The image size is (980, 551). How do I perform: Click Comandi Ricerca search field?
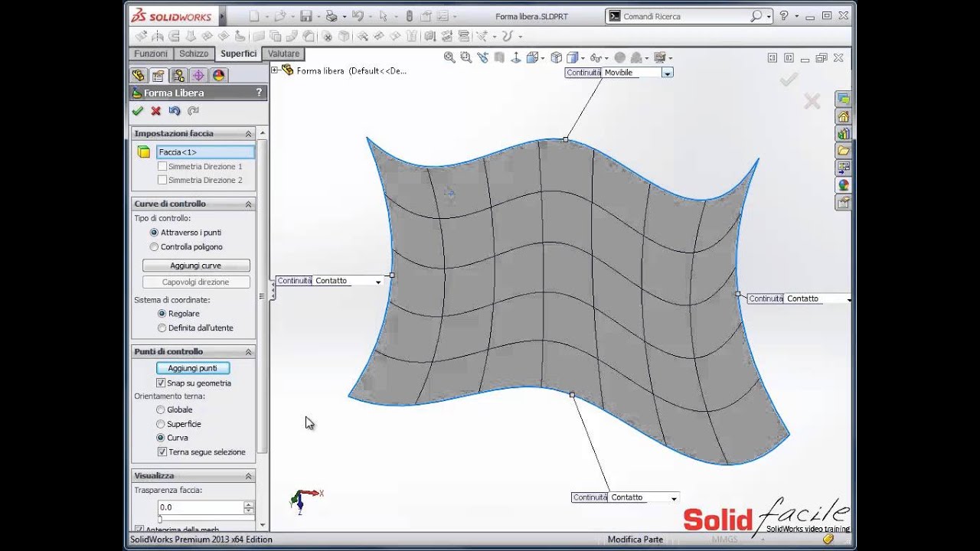pyautogui.click(x=685, y=16)
